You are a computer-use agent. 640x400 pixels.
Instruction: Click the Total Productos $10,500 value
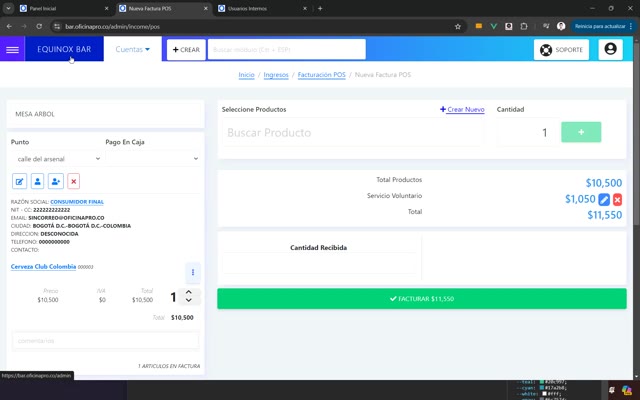coord(604,183)
